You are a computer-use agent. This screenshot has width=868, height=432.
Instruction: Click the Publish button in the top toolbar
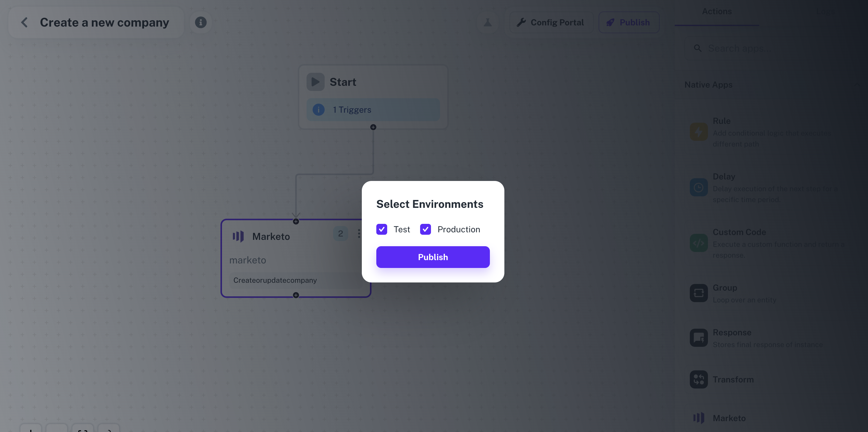[629, 22]
